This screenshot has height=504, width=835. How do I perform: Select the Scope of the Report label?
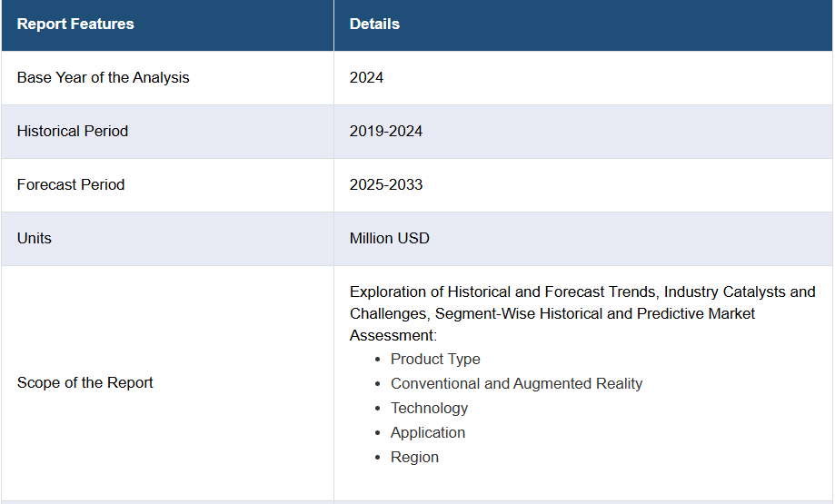(84, 382)
